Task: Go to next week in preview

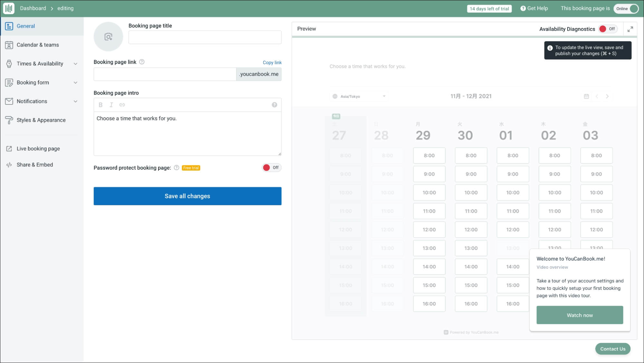Action: tap(607, 96)
